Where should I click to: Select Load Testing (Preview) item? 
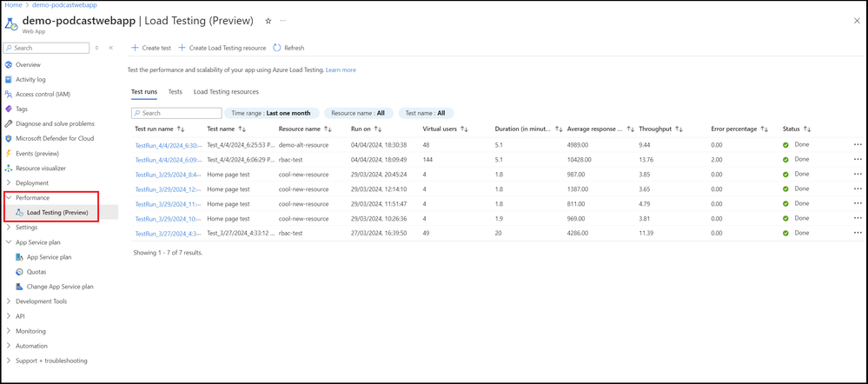tap(57, 213)
